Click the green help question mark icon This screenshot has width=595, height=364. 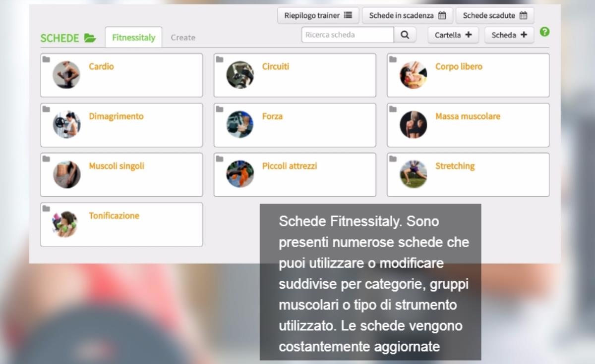coord(544,32)
